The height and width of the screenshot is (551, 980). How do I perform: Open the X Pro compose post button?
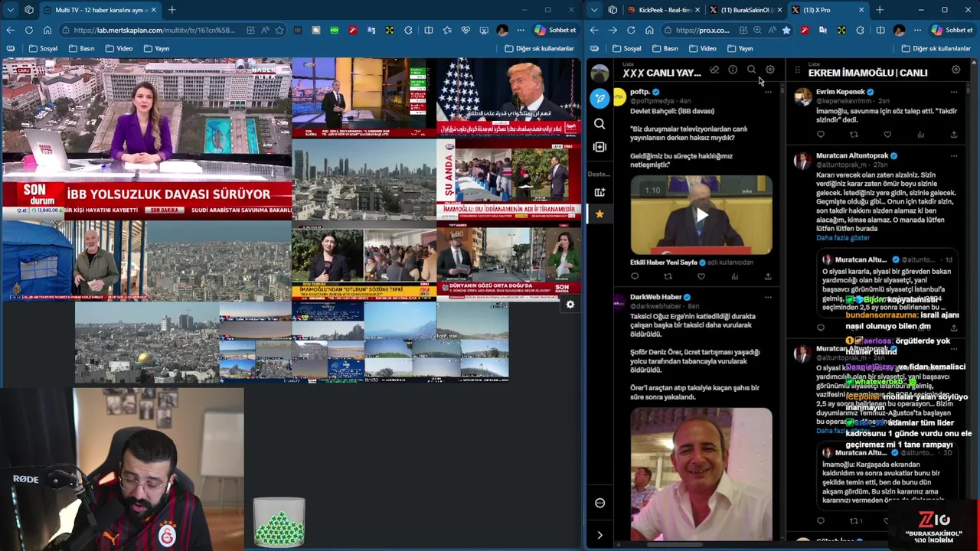pyautogui.click(x=599, y=98)
